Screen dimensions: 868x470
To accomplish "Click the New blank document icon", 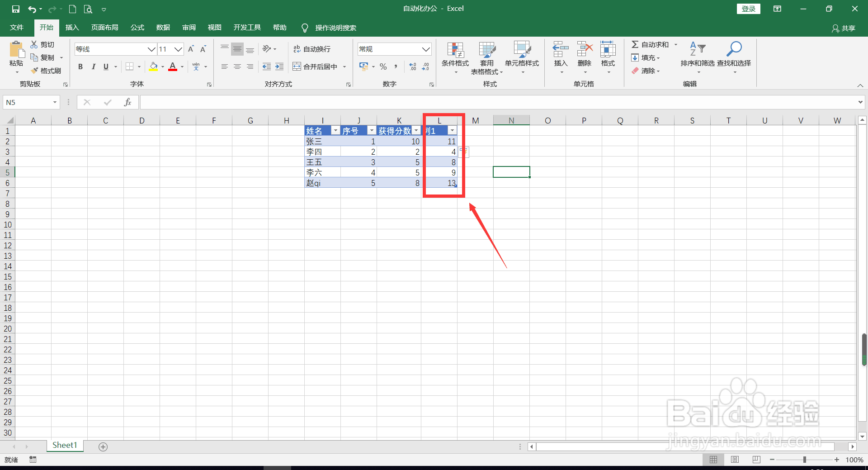I will pyautogui.click(x=72, y=9).
